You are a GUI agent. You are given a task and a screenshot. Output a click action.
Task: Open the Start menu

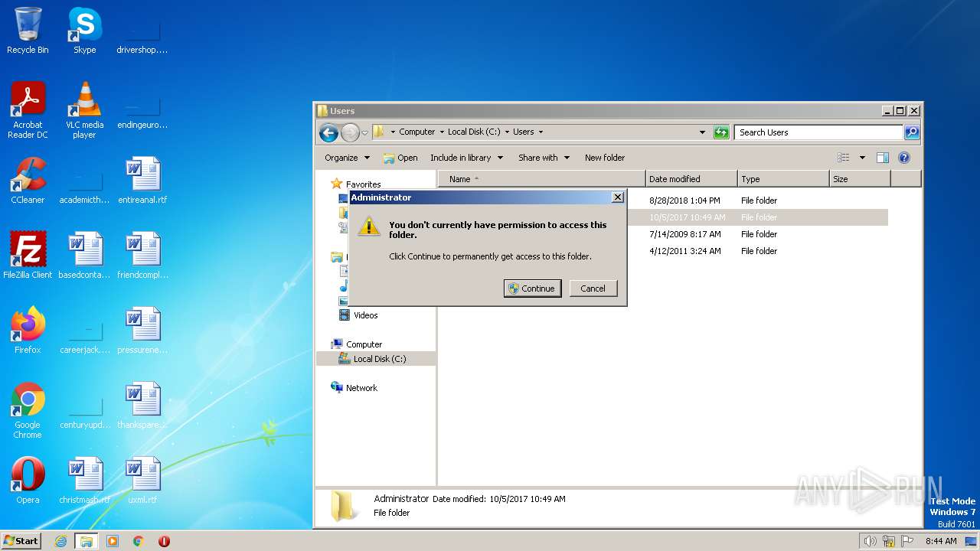coord(21,541)
